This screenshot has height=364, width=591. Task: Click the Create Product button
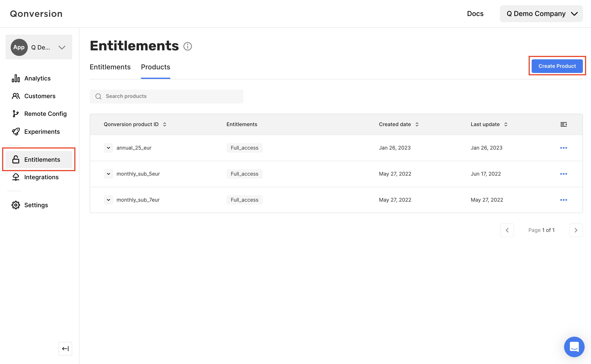(557, 66)
